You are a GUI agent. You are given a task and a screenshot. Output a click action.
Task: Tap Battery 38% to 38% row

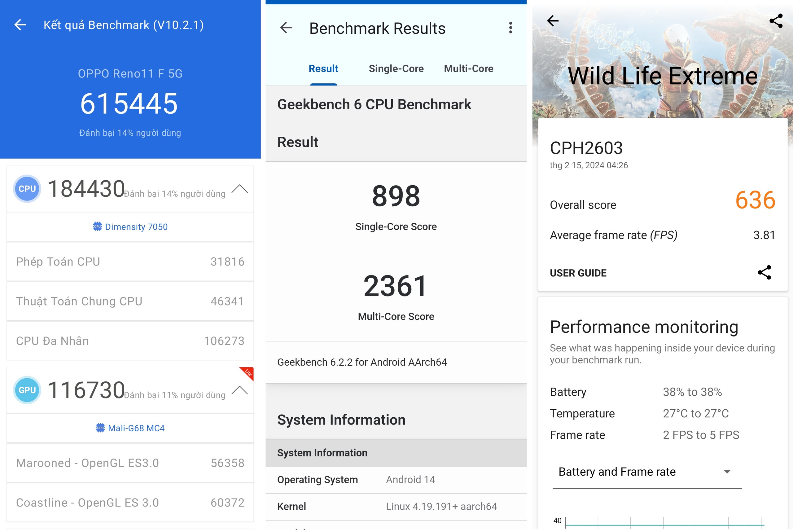tap(662, 392)
